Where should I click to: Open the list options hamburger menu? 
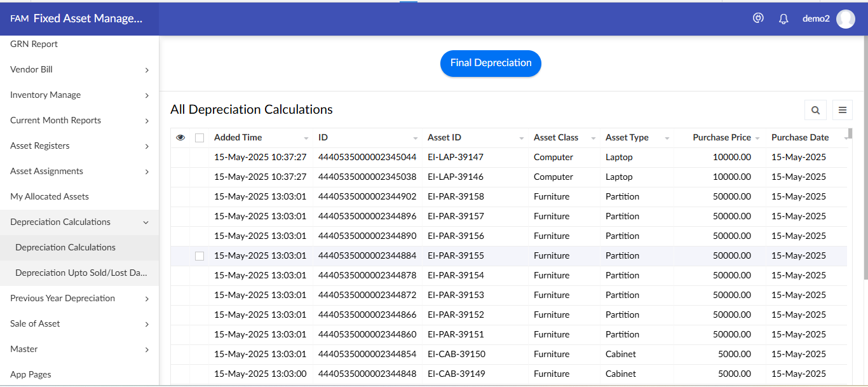[x=842, y=110]
